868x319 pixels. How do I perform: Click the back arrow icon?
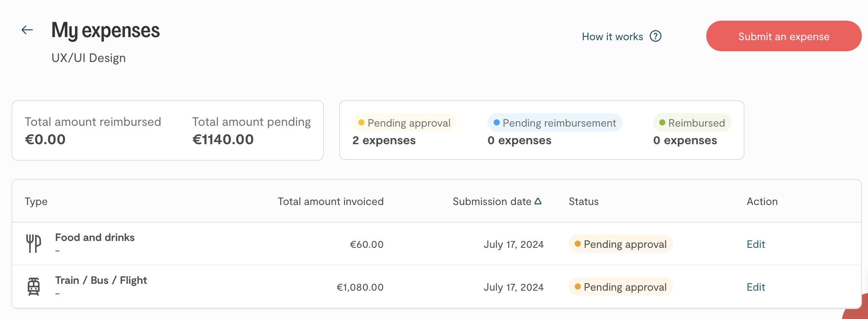(x=27, y=30)
